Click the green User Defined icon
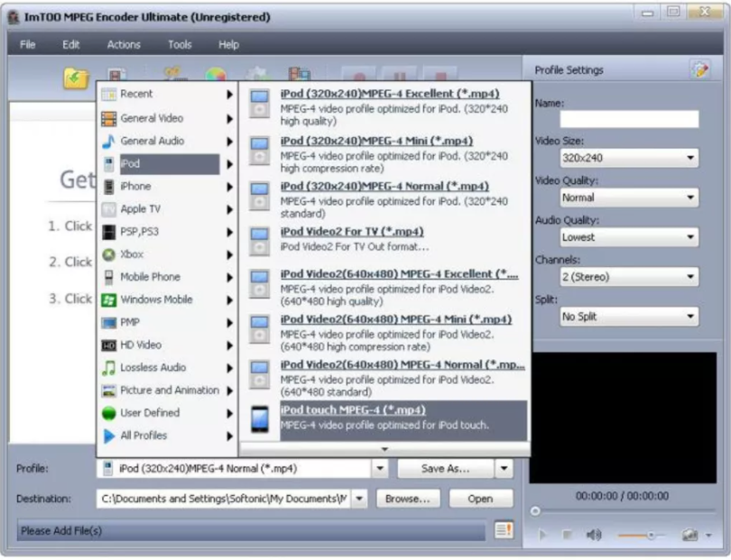The width and height of the screenshot is (731, 560). 108,413
